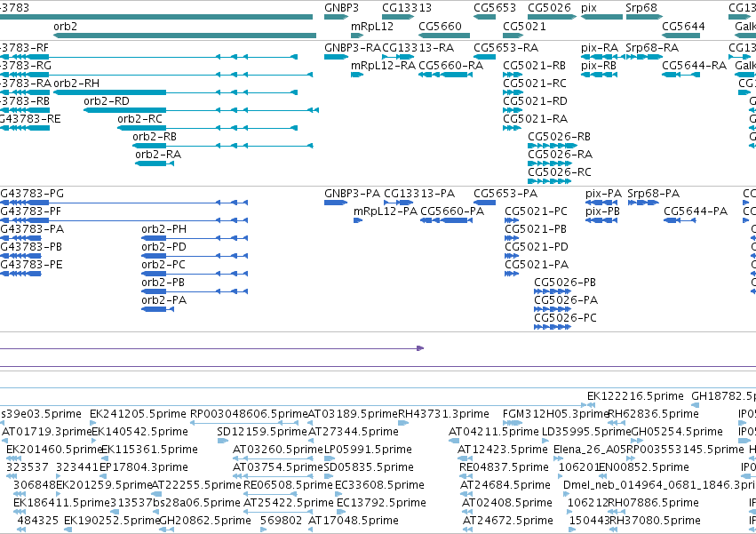
Task: Click the CG5026-PB protein label
Action: [x=565, y=283]
